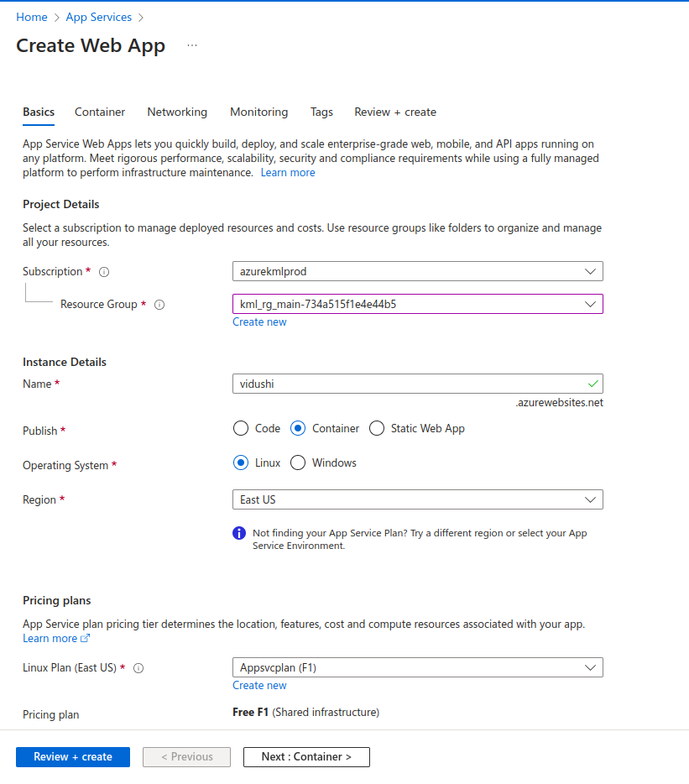This screenshot has height=784, width=689.
Task: Select the Code publish option
Action: click(241, 428)
